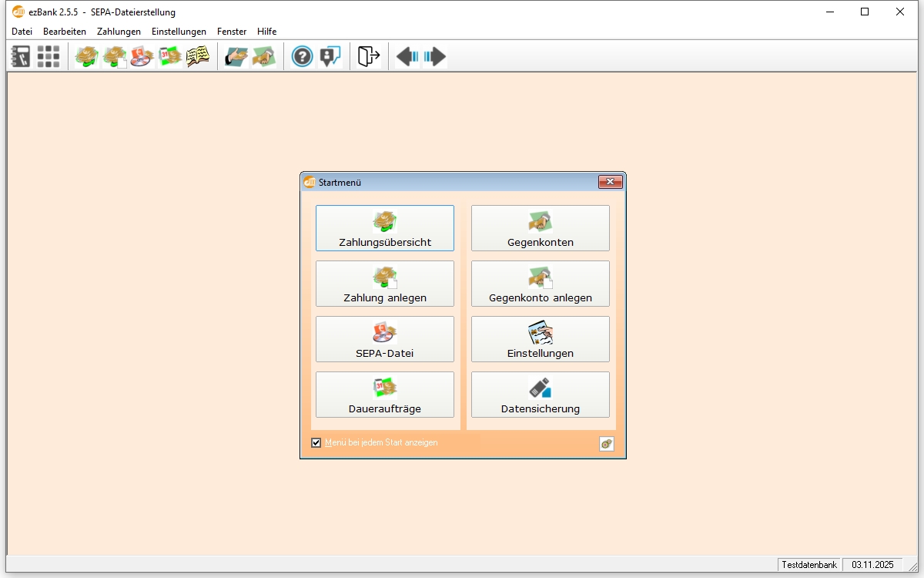This screenshot has width=924, height=578.
Task: Click the gear icon in Startmenü dialog
Action: pos(607,443)
